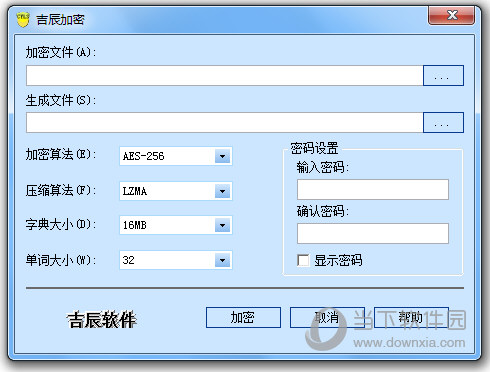Viewport: 490px width, 372px height.
Task: Open the 加密算法 AES-256 dropdown
Action: pos(222,156)
